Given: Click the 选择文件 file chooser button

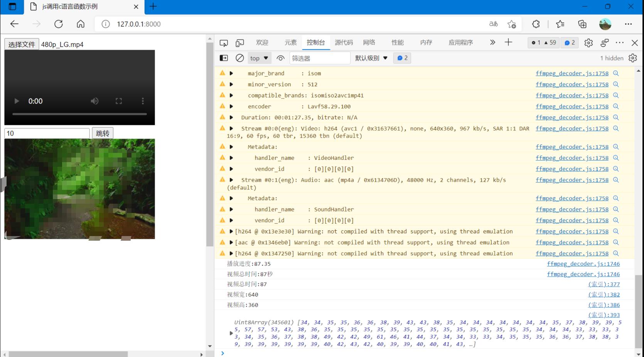Looking at the screenshot, I should click(x=22, y=44).
